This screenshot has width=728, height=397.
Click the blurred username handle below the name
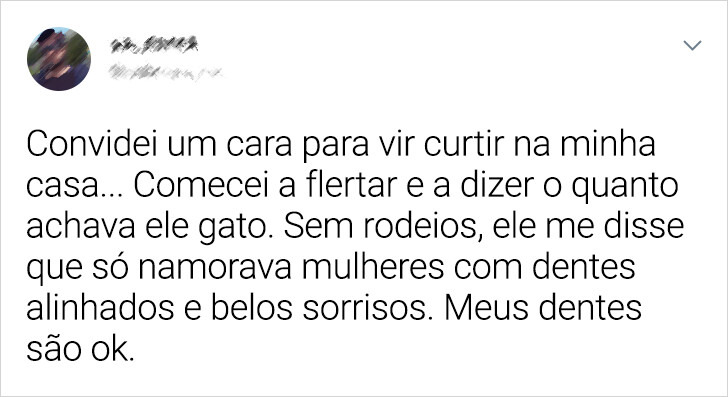coord(165,72)
